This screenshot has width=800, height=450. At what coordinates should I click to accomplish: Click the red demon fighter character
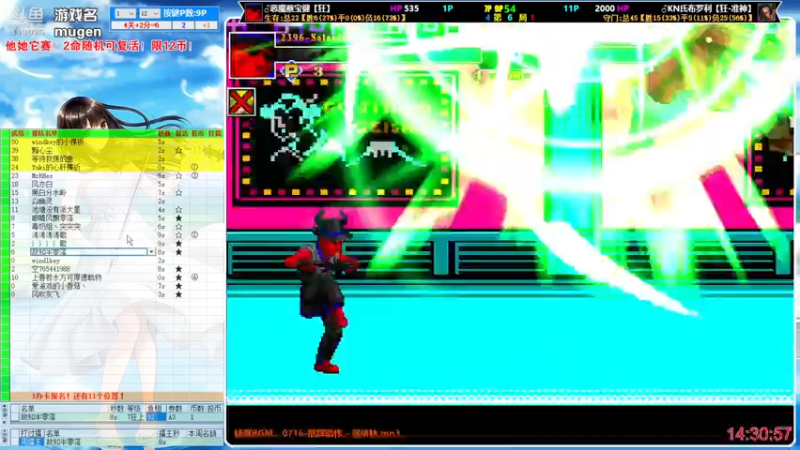(x=323, y=291)
